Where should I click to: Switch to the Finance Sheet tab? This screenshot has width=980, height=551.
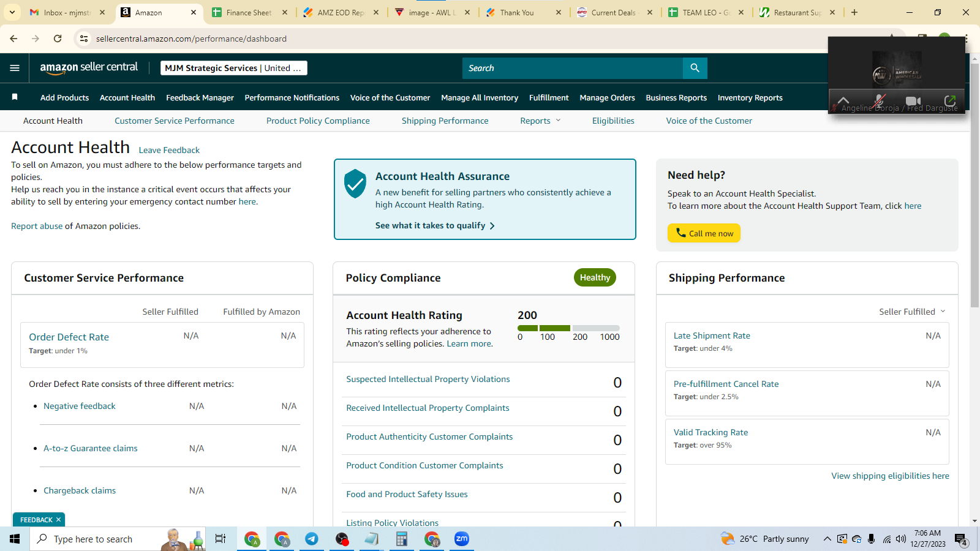point(250,12)
